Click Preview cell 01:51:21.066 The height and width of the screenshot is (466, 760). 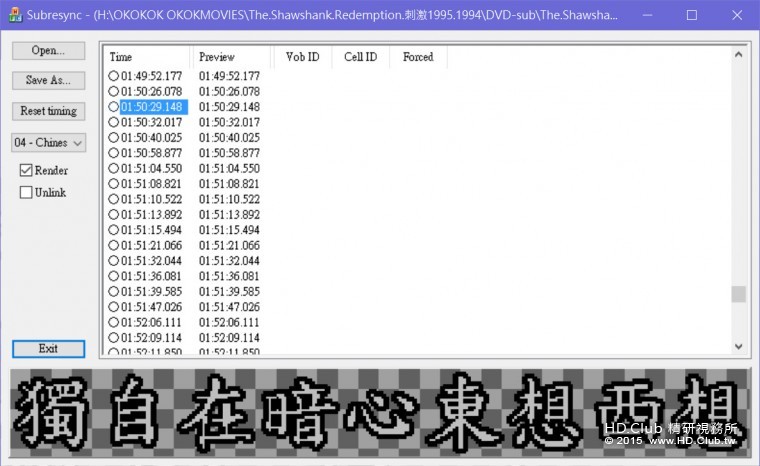coord(229,245)
